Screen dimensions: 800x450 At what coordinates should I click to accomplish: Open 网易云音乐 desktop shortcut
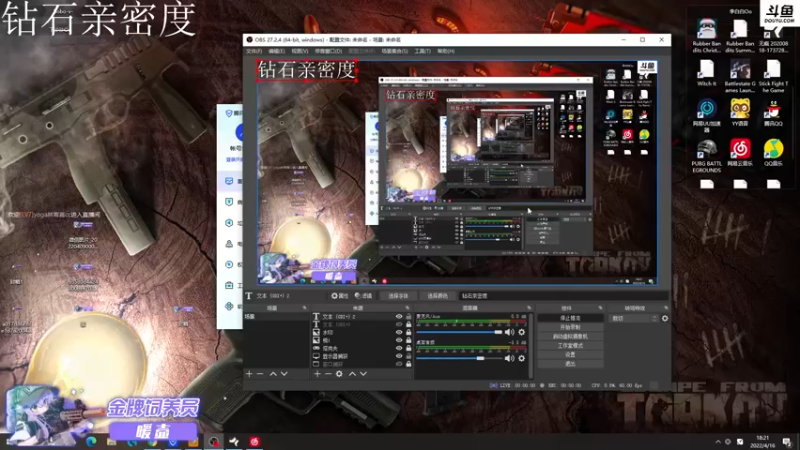coord(740,153)
